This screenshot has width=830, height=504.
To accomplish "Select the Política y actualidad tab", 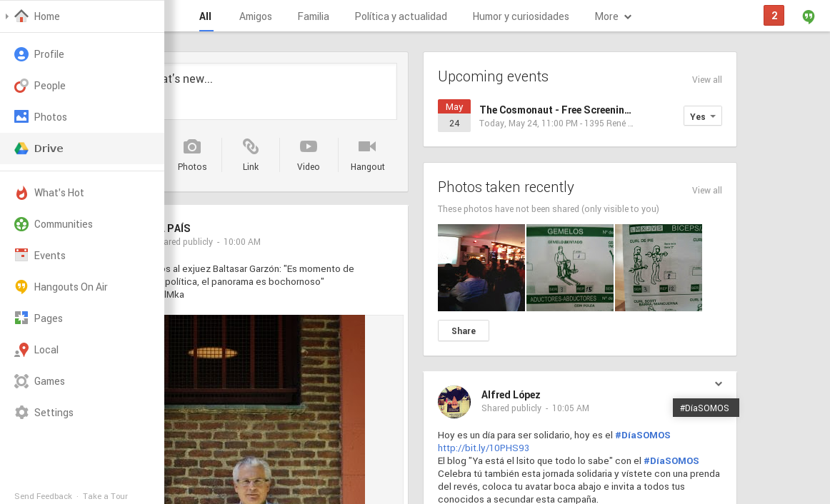I will [400, 16].
